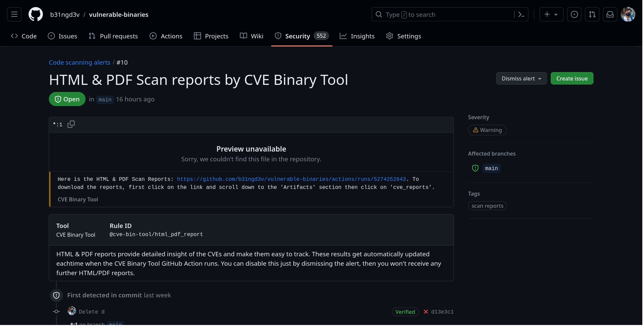This screenshot has height=326, width=644.
Task: Click the Verified commit badge
Action: click(405, 312)
